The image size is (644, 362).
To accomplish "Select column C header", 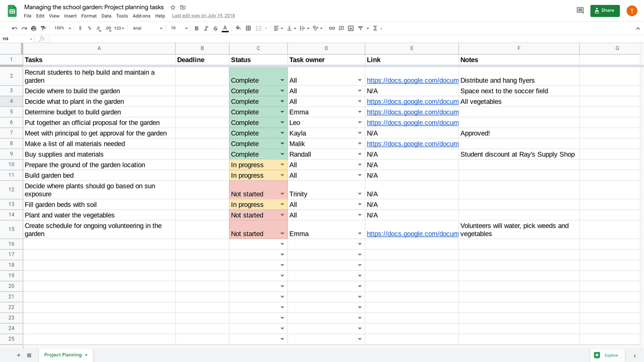I will point(258,48).
